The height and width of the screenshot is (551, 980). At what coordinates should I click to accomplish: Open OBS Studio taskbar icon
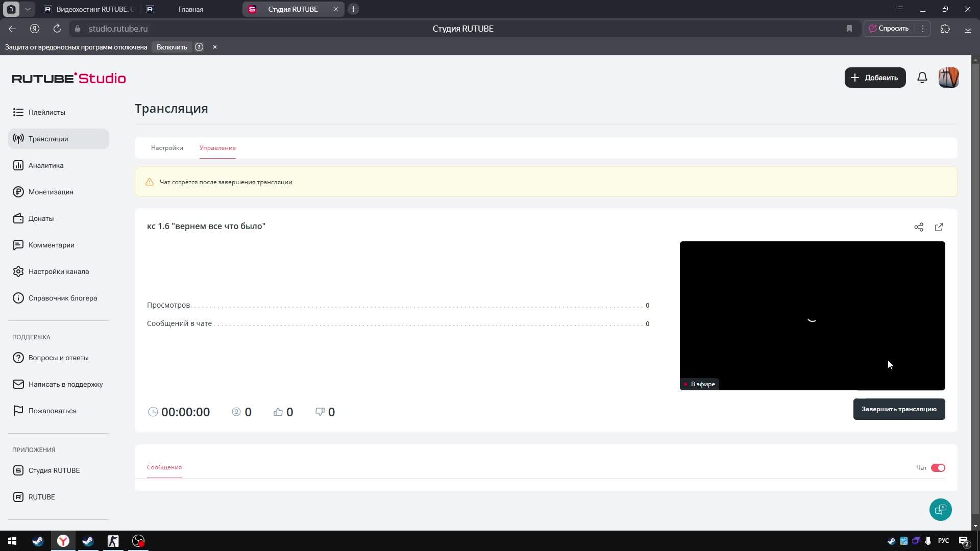[x=138, y=541]
